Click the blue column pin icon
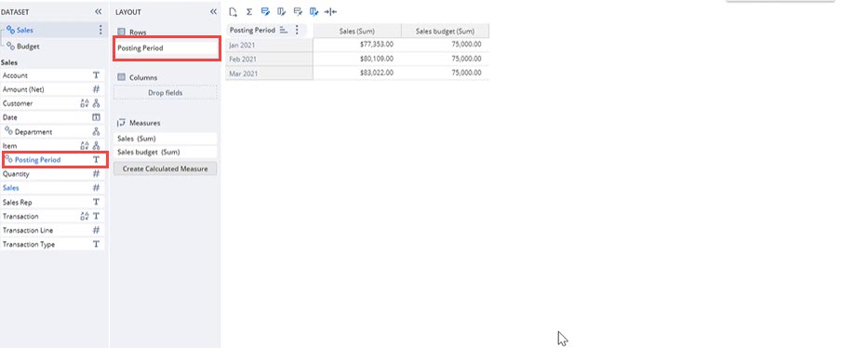The width and height of the screenshot is (868, 348). (314, 11)
